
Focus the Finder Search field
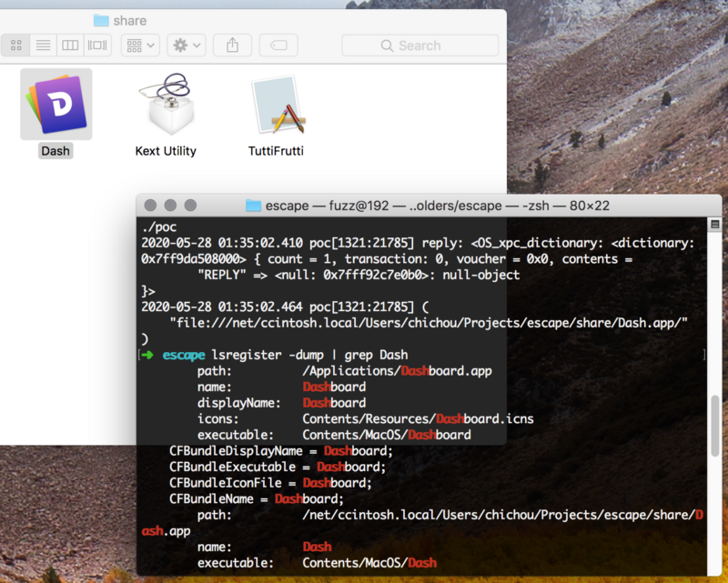pos(420,45)
